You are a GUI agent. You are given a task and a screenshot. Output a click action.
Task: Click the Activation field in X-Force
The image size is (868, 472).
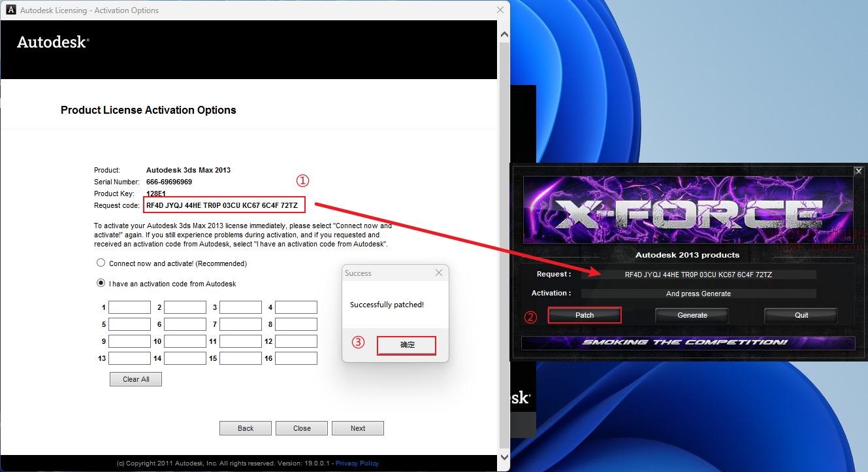click(x=698, y=294)
